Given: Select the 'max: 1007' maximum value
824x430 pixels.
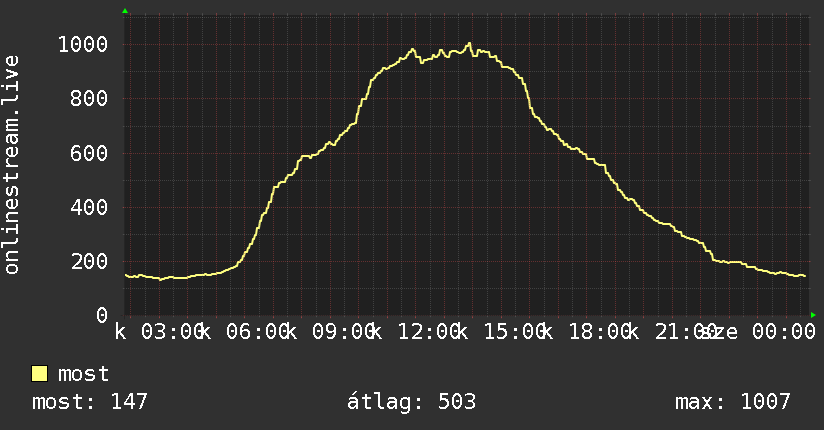Looking at the screenshot, I should [733, 402].
